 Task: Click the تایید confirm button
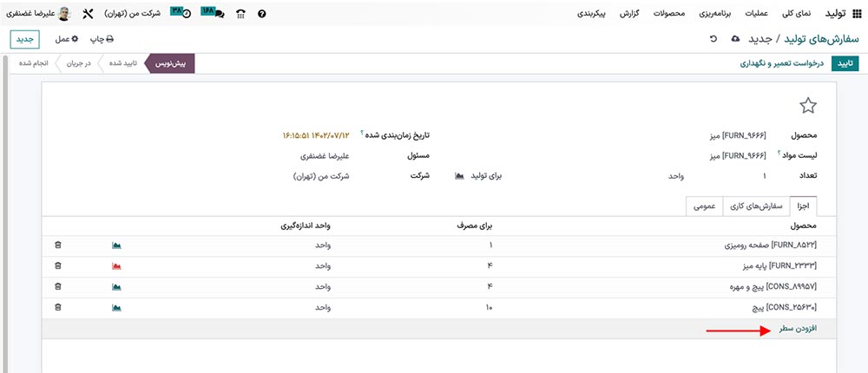click(x=845, y=63)
